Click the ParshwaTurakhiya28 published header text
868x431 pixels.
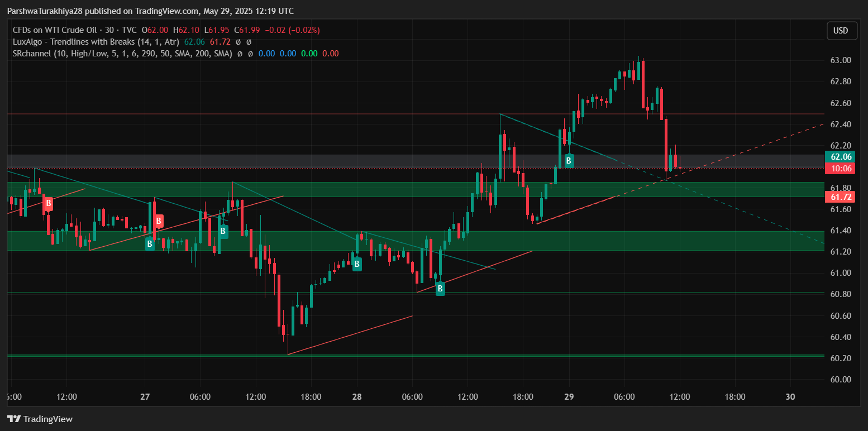pyautogui.click(x=150, y=11)
